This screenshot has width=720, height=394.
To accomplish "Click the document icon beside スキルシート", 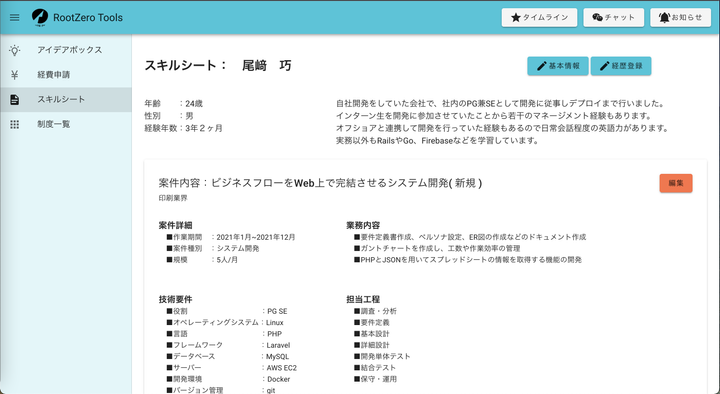I will pos(15,100).
